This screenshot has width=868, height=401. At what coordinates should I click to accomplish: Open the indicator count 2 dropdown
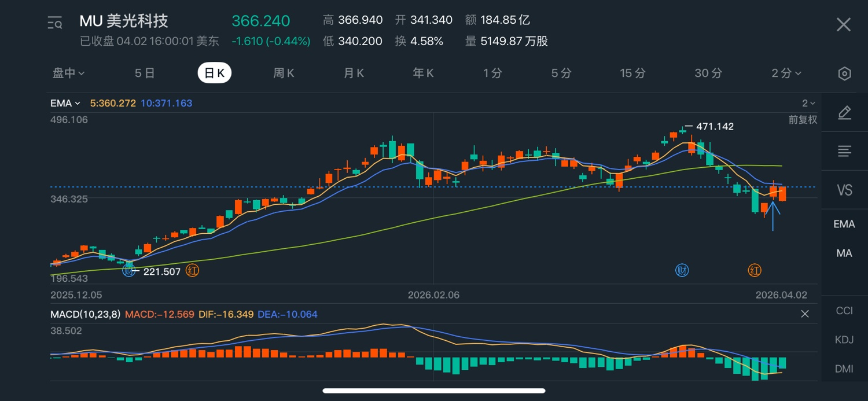808,104
